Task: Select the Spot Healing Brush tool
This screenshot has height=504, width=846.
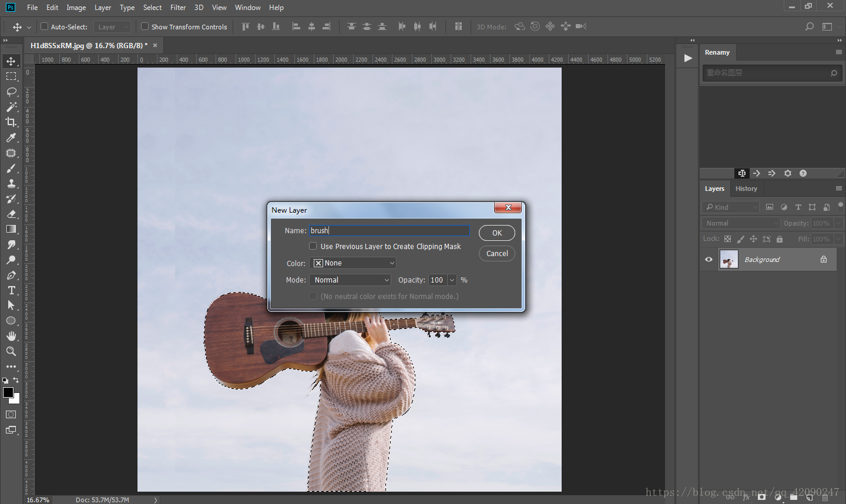Action: click(x=11, y=153)
